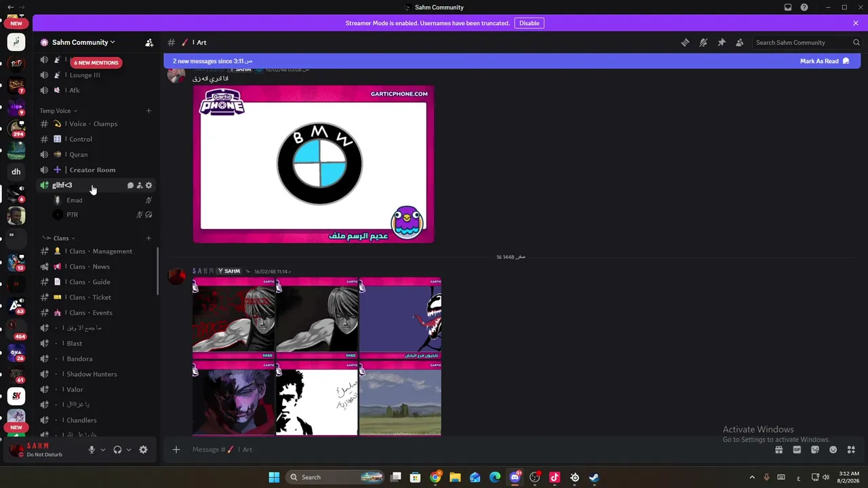868x488 pixels.
Task: Open pinned messages in Art channel
Action: pos(722,42)
